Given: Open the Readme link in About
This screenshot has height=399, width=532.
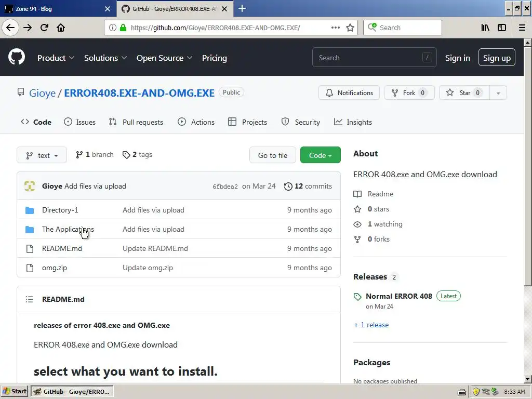Looking at the screenshot, I should tap(374, 194).
